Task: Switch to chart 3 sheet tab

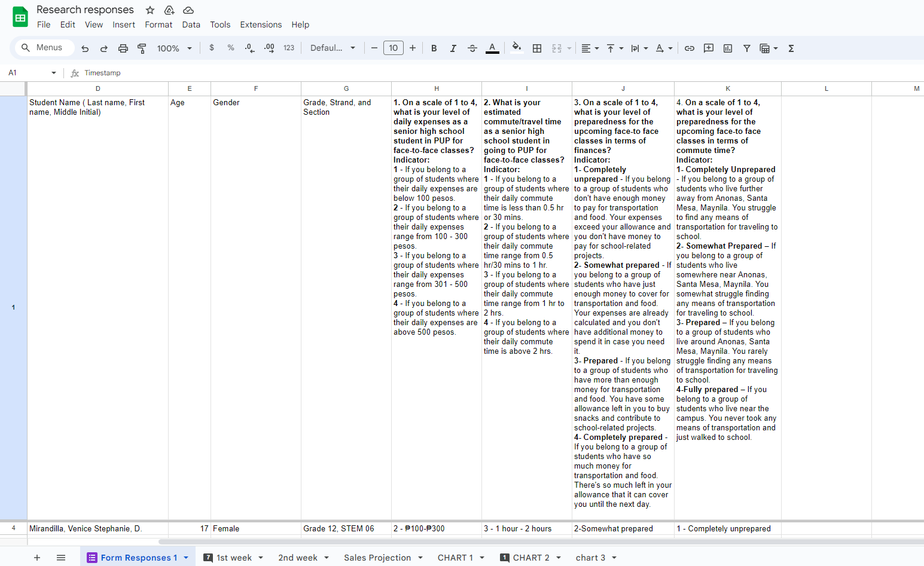Action: 590,558
